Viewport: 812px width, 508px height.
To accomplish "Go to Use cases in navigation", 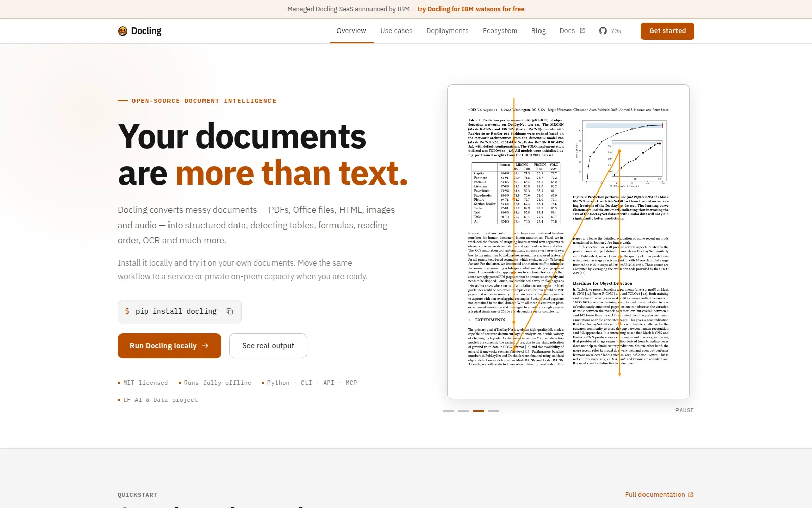I will coord(396,31).
